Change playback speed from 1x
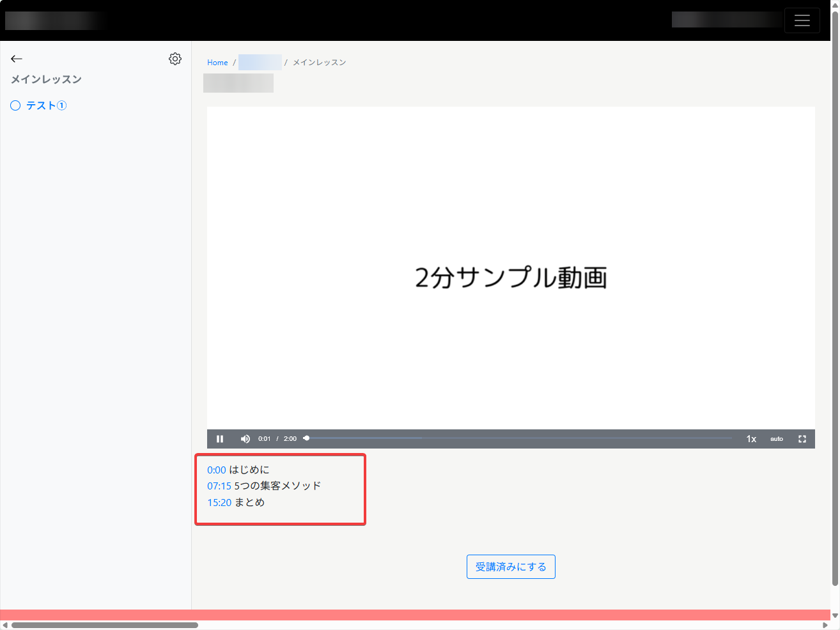Screen dimensions: 840x630 751,439
